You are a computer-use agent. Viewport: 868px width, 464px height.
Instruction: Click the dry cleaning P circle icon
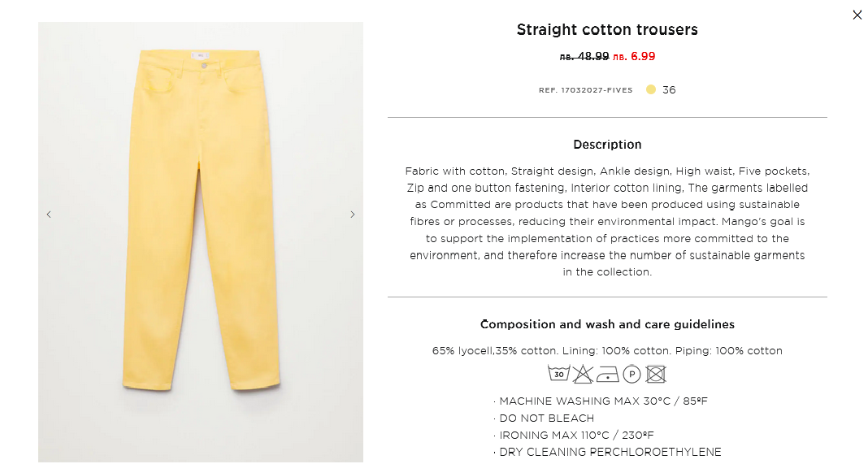pos(631,374)
